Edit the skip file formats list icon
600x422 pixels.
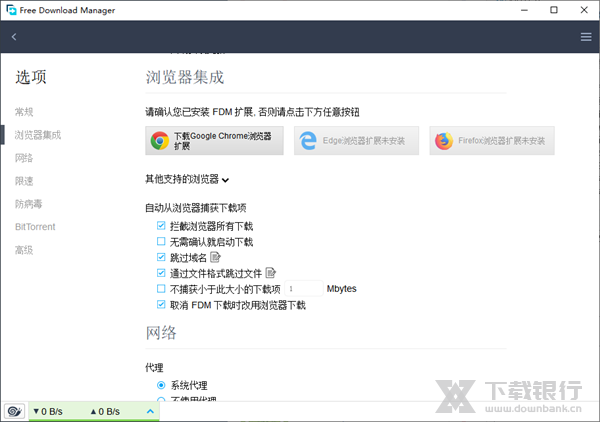point(271,273)
